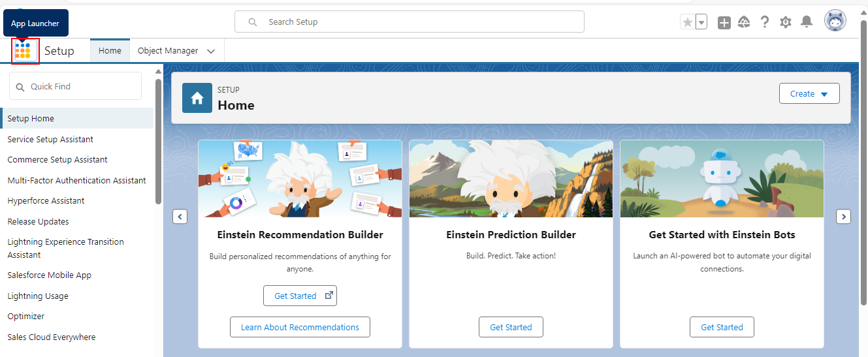The width and height of the screenshot is (868, 357).
Task: Switch to the Home tab
Action: pos(110,51)
